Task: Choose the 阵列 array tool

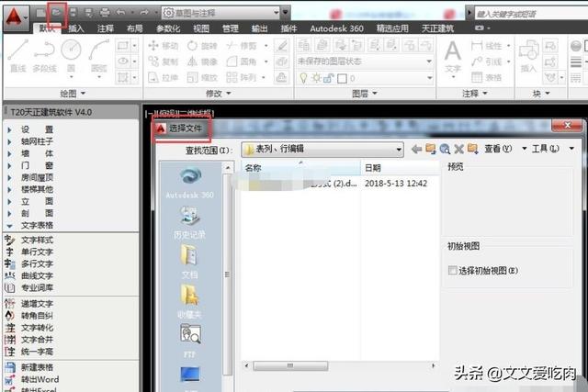Action: [x=242, y=77]
